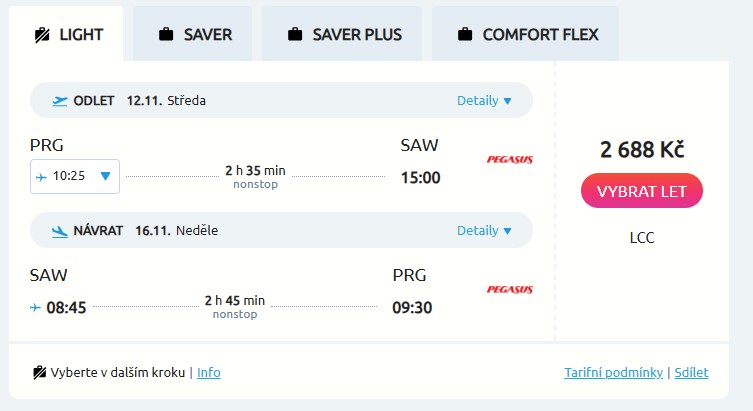Expand Detaily for the 16.11. return
The image size is (753, 411).
tap(484, 231)
